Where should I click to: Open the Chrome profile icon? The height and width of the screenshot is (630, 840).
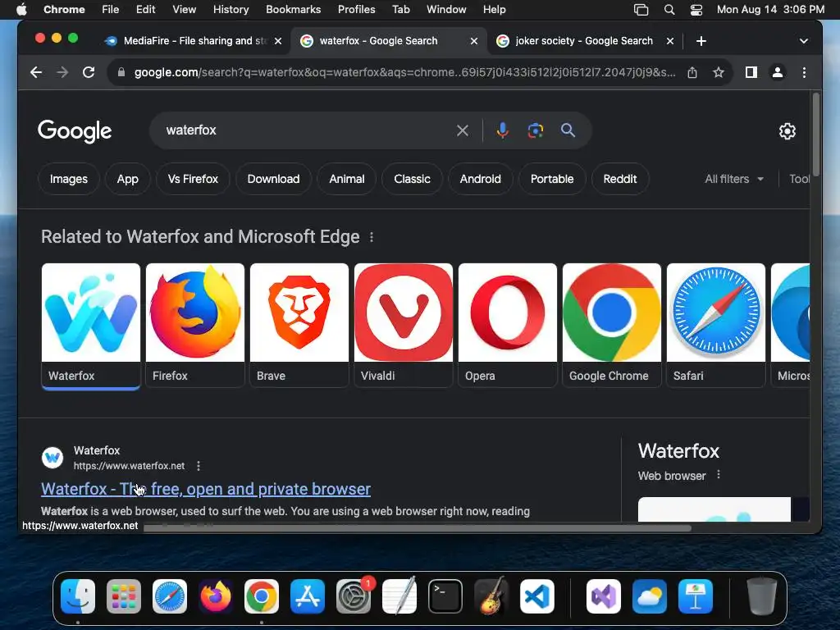(x=778, y=72)
